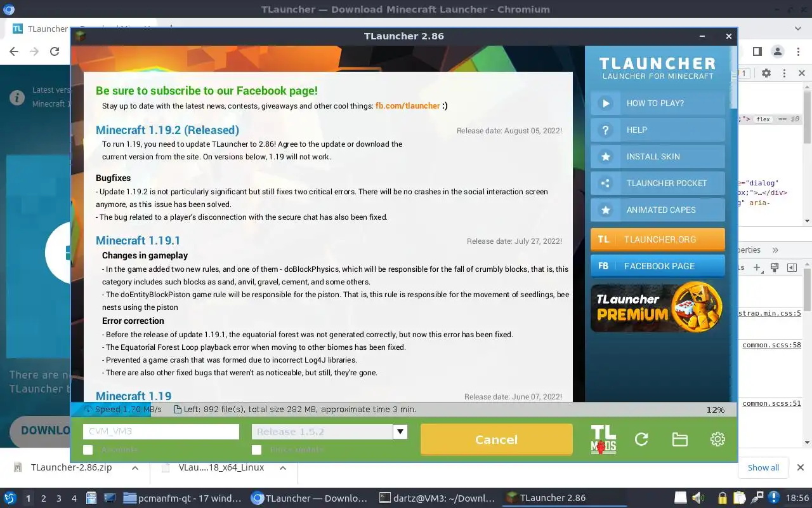Image resolution: width=812 pixels, height=508 pixels.
Task: Expand TLauncher-2.86.zip download options chevron
Action: 135,468
